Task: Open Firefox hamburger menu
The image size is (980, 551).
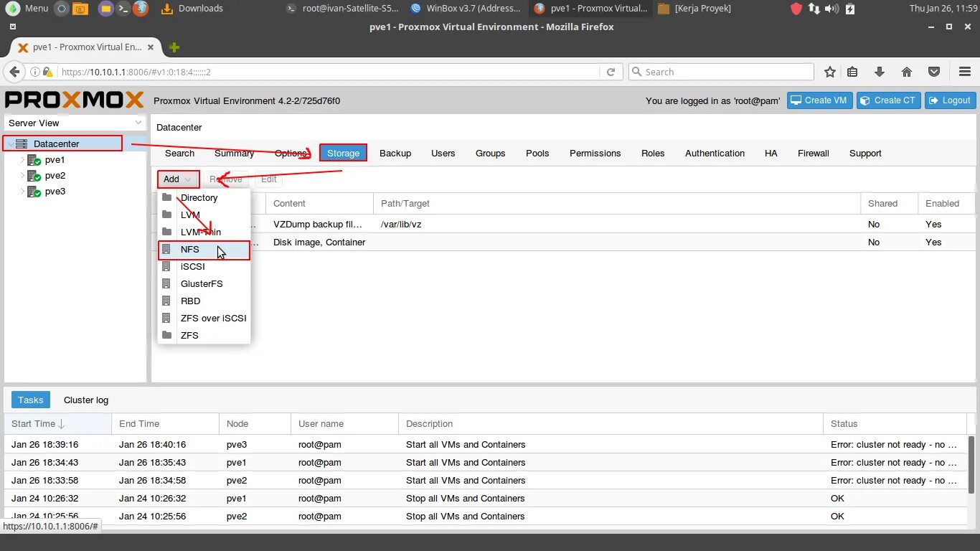Action: 965,72
